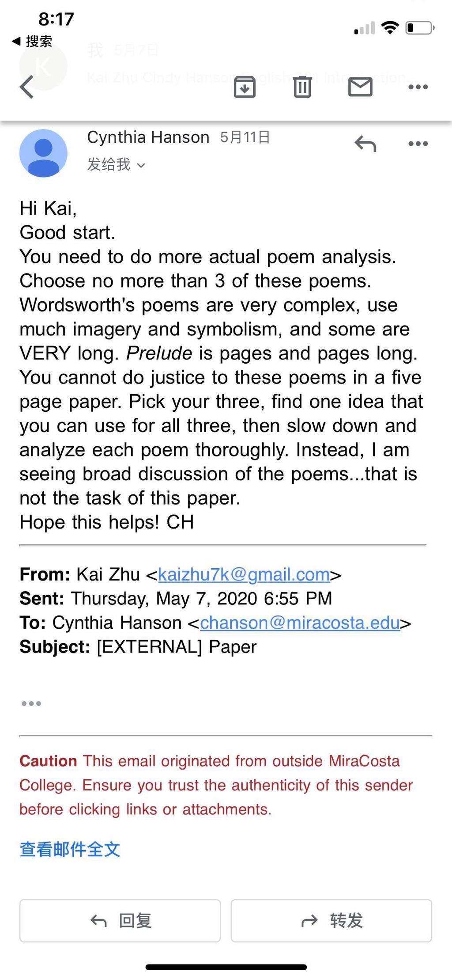View the entire message via 查看邮件全文

coord(70,849)
